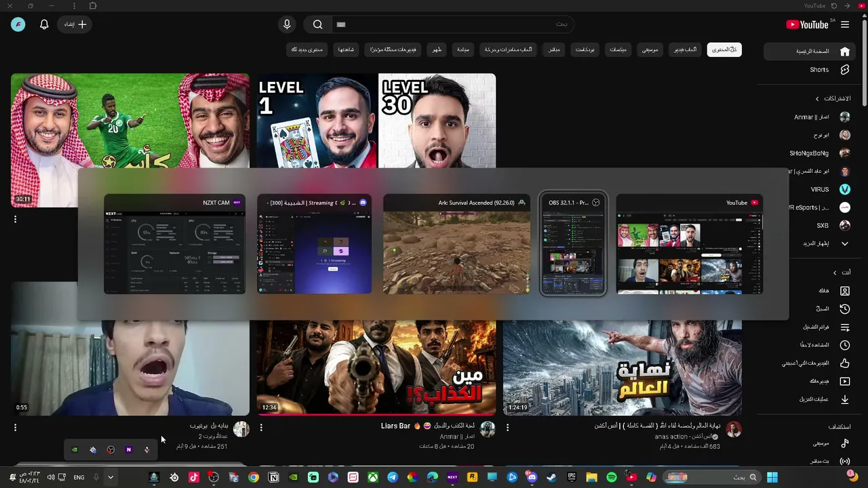The height and width of the screenshot is (488, 868).
Task: Click the Windows taskbar search box
Action: coord(711,477)
